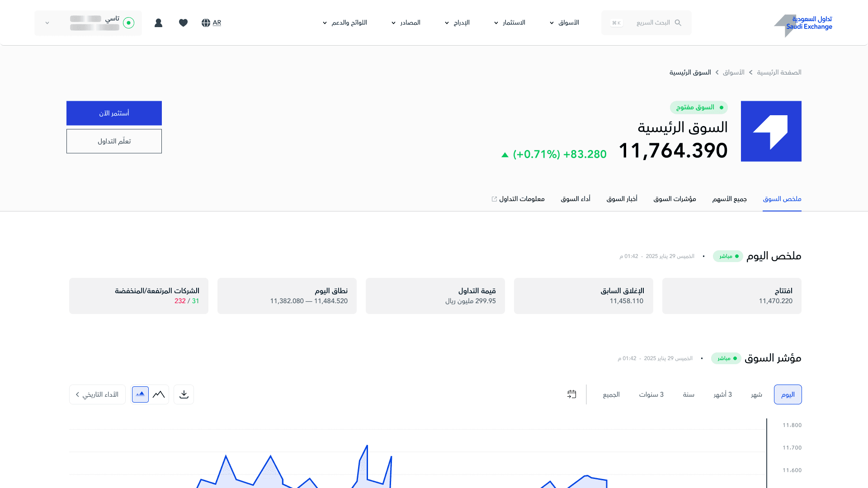Switch chart to line view
The width and height of the screenshot is (868, 488).
(159, 394)
